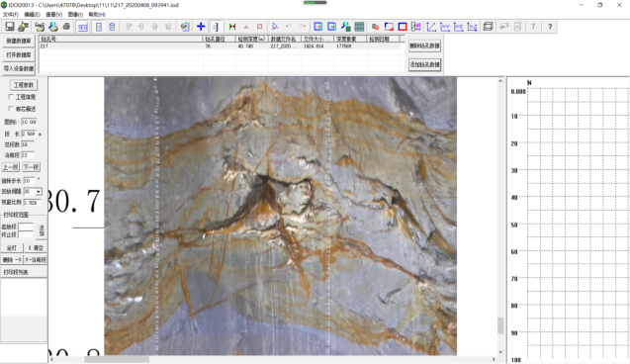
Task: Click the 打开数据库 button
Action: 19,54
